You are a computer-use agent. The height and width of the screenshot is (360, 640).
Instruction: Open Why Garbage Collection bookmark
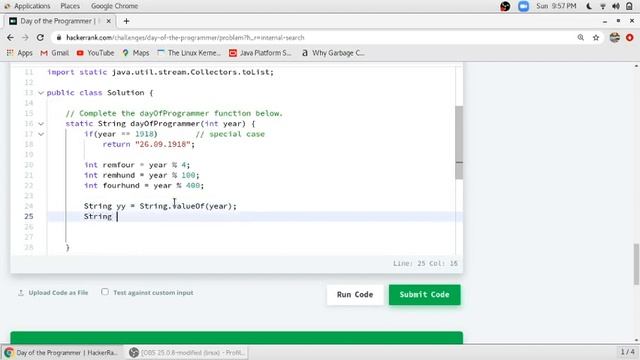click(333, 53)
